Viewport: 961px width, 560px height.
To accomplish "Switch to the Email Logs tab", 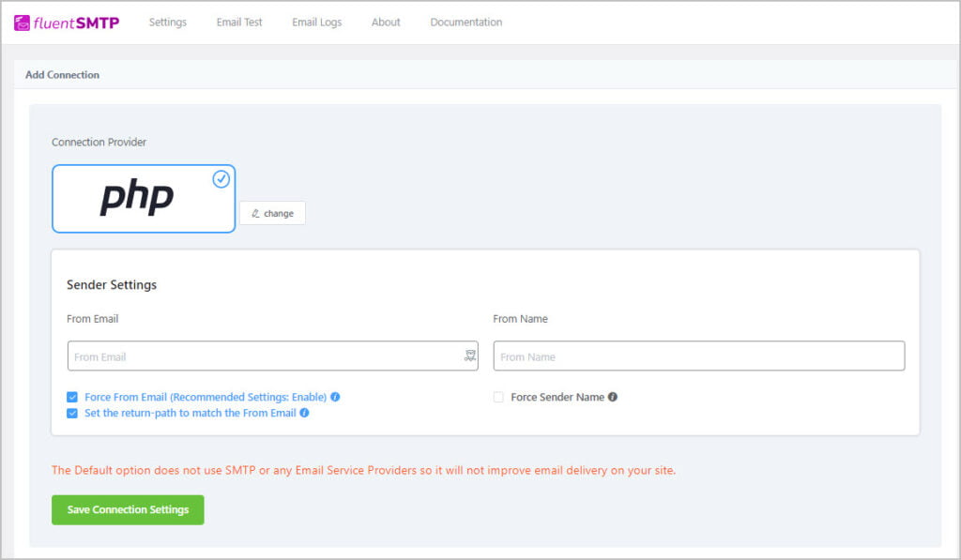I will 316,22.
